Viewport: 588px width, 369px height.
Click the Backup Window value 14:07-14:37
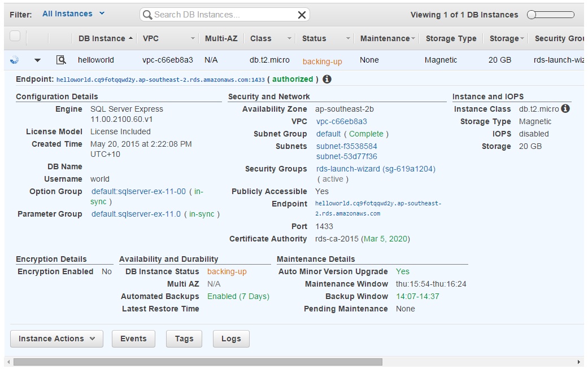[417, 296]
